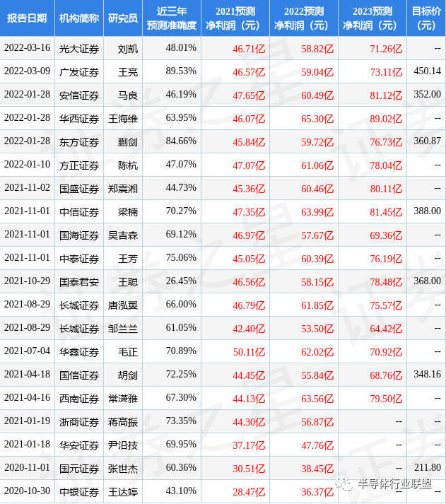The image size is (446, 504).
Task: Click 中银证券 institution cell
Action: tap(79, 492)
